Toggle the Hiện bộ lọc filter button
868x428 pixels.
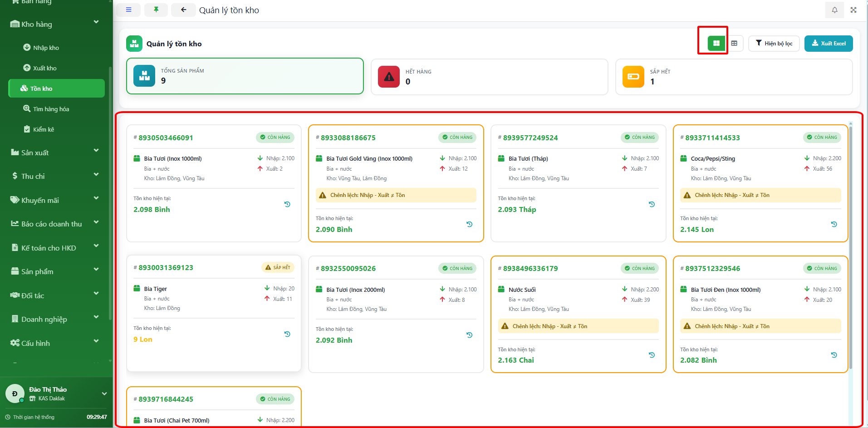pyautogui.click(x=774, y=44)
